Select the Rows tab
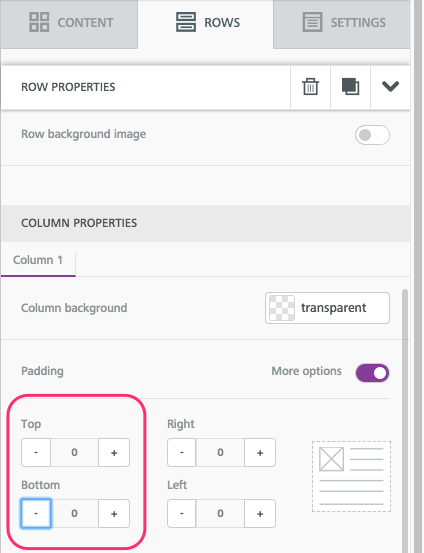This screenshot has height=553, width=424. click(x=206, y=23)
